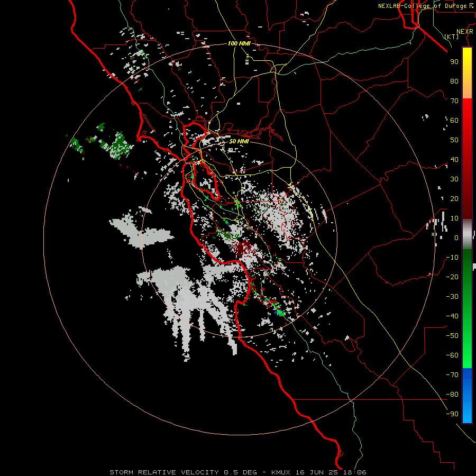Select the 60 value on the velocity scale
476x476 pixels.
coord(454,120)
